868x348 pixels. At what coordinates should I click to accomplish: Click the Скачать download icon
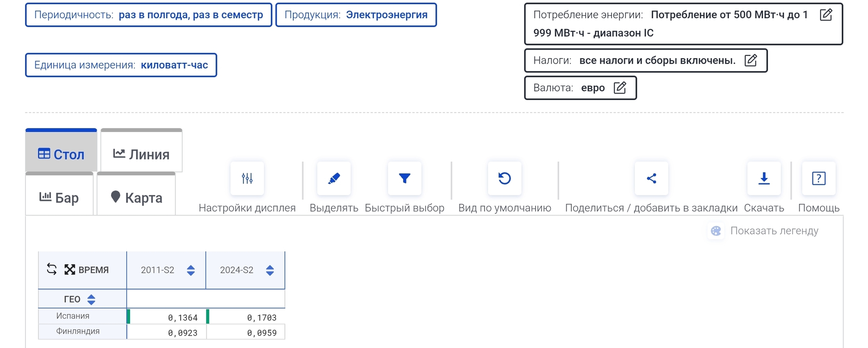point(764,178)
